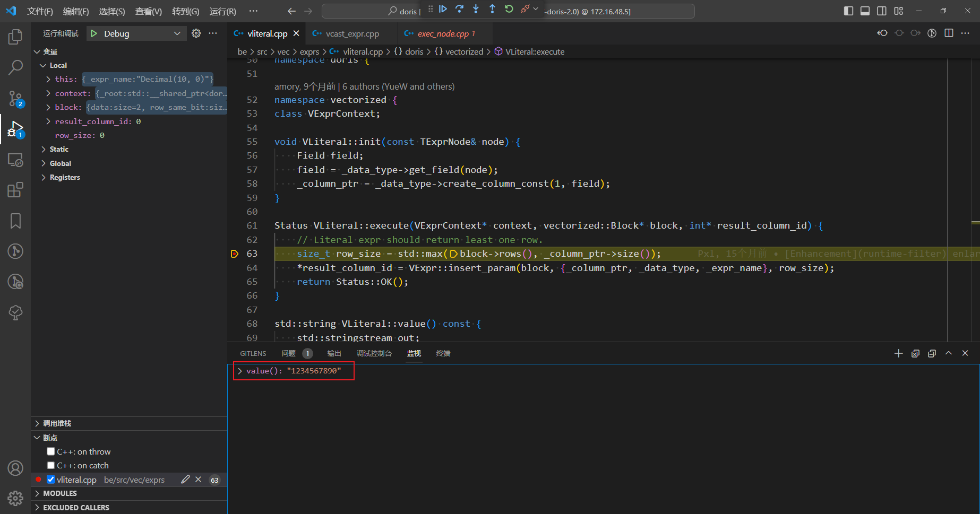Viewport: 980px width, 514px height.
Task: Open the 调试控制台 panel tab
Action: click(x=374, y=353)
